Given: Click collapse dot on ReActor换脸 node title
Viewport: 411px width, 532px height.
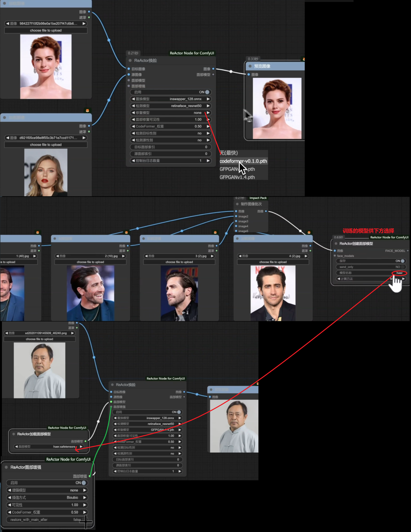Looking at the screenshot, I should 130,60.
